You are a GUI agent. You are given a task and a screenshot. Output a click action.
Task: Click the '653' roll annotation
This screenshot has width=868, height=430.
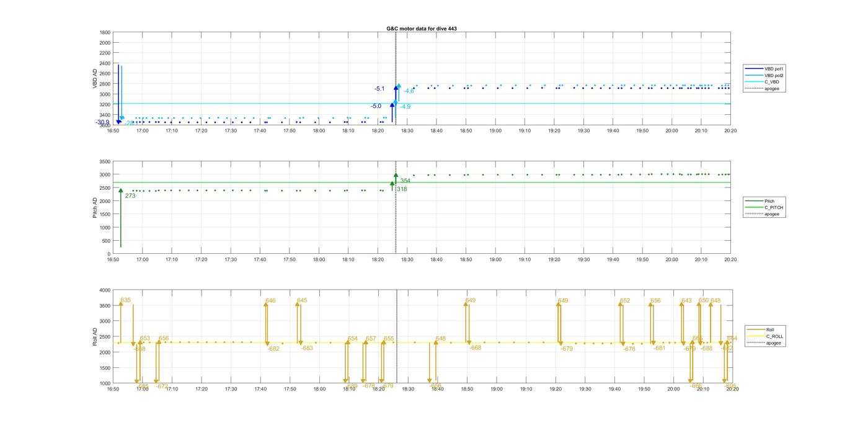145,339
